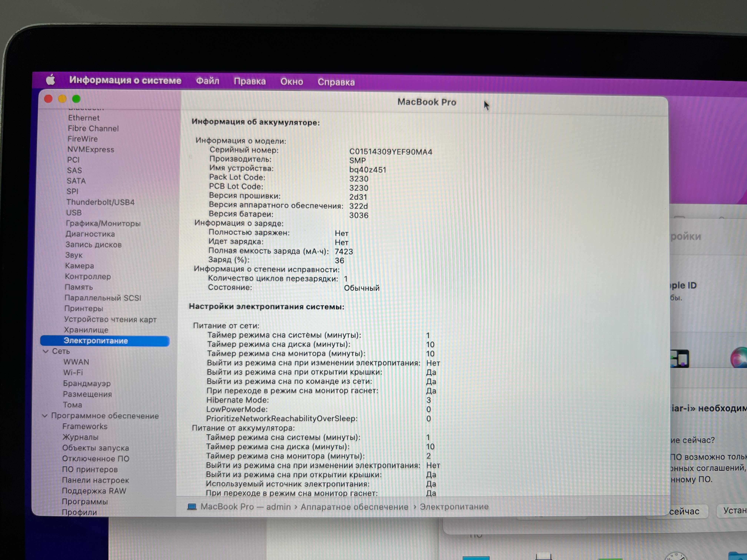The image size is (747, 560).
Task: Select SATA in sidebar
Action: pyautogui.click(x=76, y=181)
